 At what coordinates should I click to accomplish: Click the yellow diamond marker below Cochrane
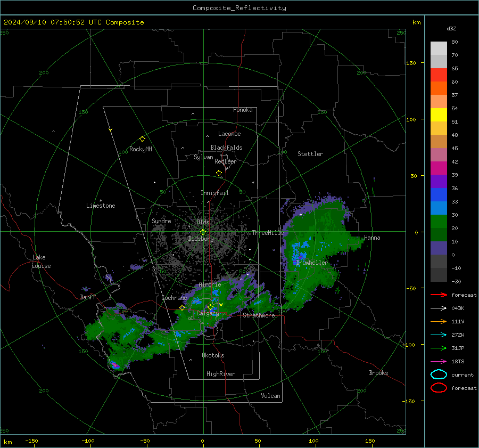(182, 307)
